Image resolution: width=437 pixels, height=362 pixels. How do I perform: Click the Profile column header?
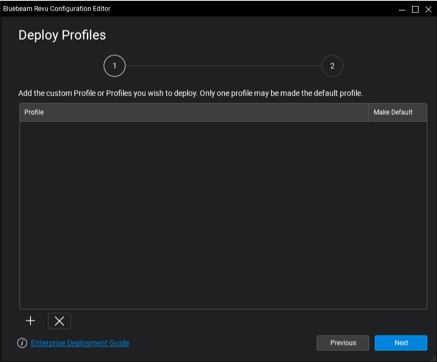point(194,112)
